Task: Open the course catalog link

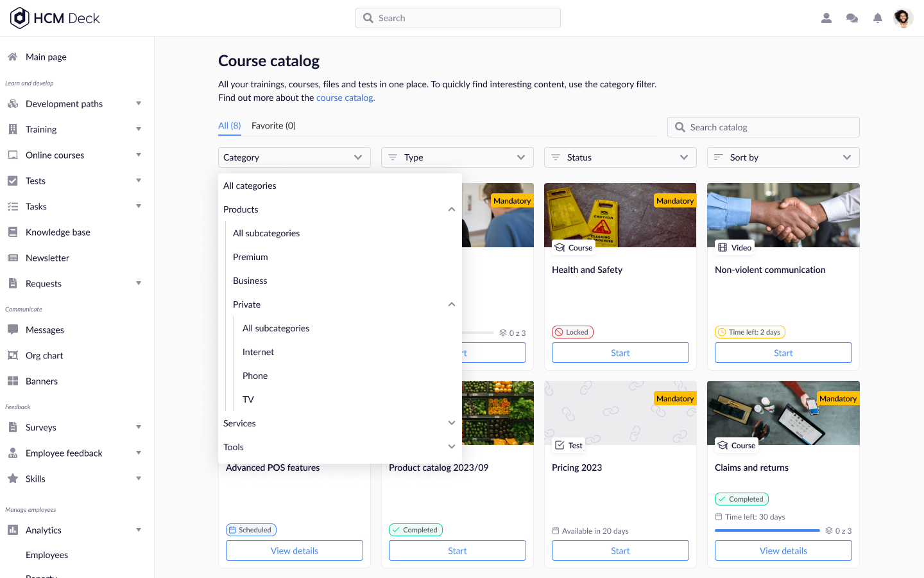Action: (345, 98)
